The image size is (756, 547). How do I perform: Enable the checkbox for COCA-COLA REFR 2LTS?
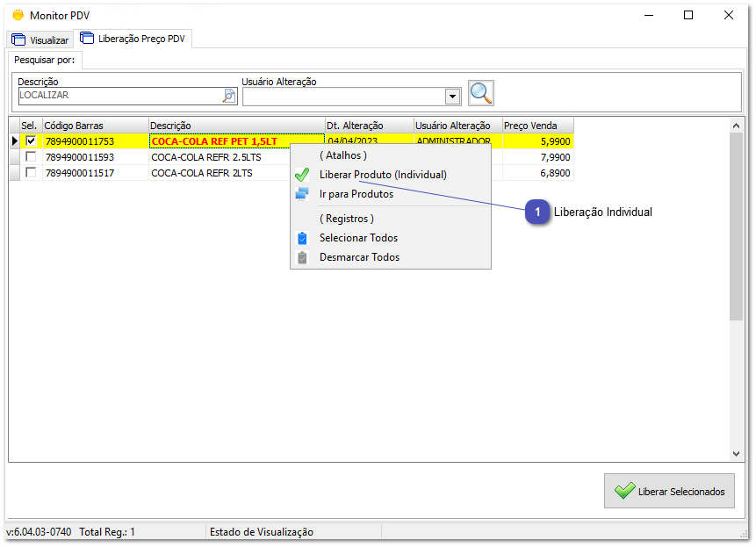pyautogui.click(x=31, y=173)
